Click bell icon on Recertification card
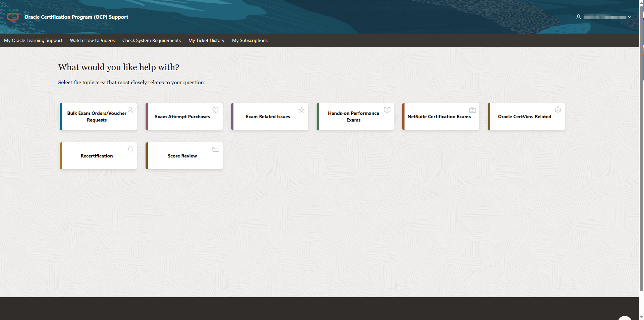Image resolution: width=644 pixels, height=320 pixels. [x=130, y=149]
